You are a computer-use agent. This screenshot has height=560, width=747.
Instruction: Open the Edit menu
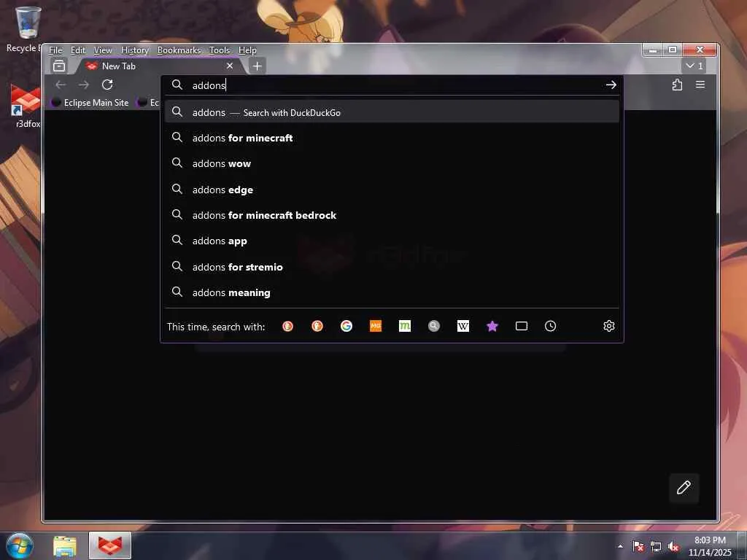point(77,50)
